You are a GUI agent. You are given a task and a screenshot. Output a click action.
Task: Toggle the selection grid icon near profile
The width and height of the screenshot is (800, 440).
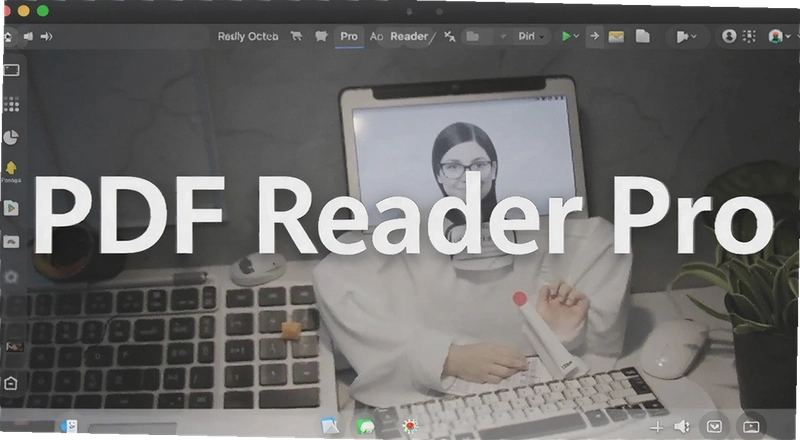click(x=748, y=36)
